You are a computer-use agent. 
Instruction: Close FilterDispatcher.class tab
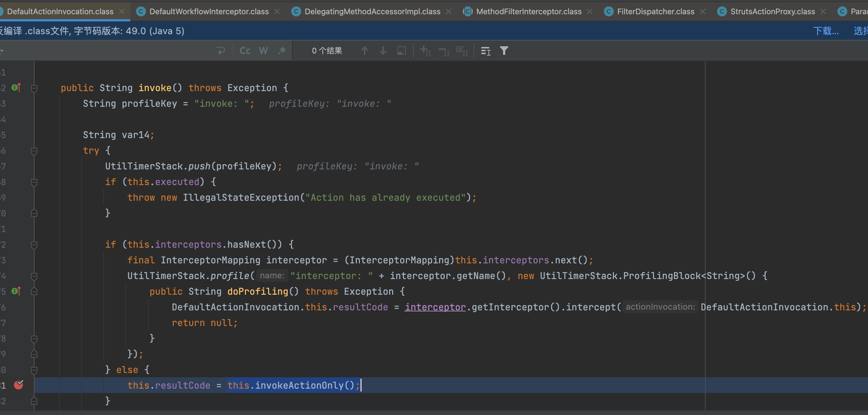tap(703, 11)
